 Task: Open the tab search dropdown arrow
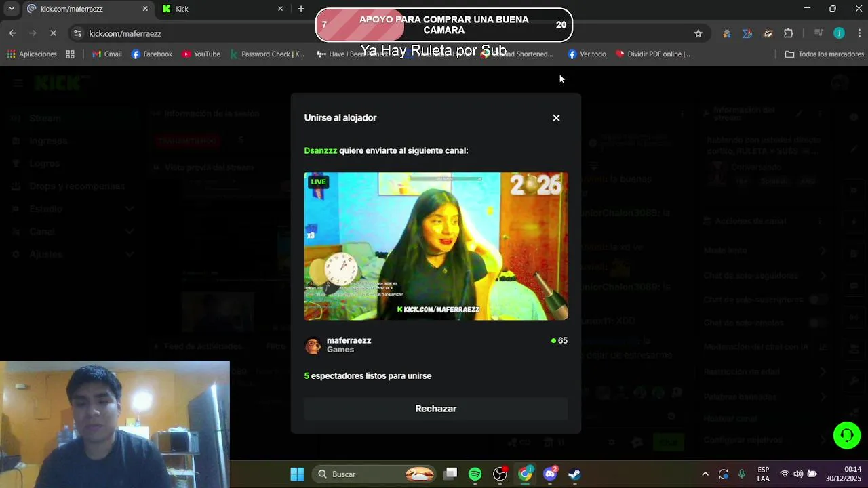12,9
